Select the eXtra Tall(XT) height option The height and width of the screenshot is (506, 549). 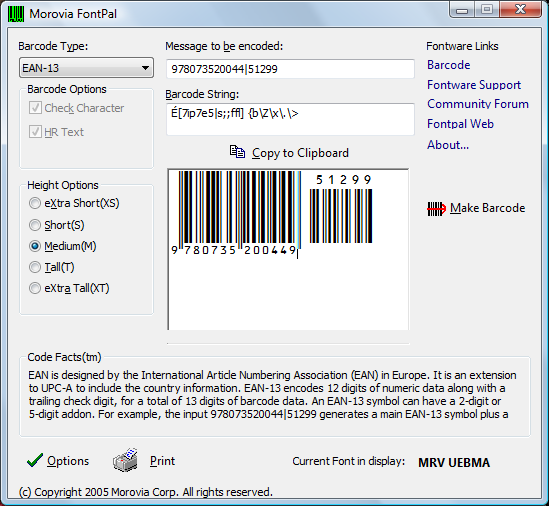click(x=35, y=288)
